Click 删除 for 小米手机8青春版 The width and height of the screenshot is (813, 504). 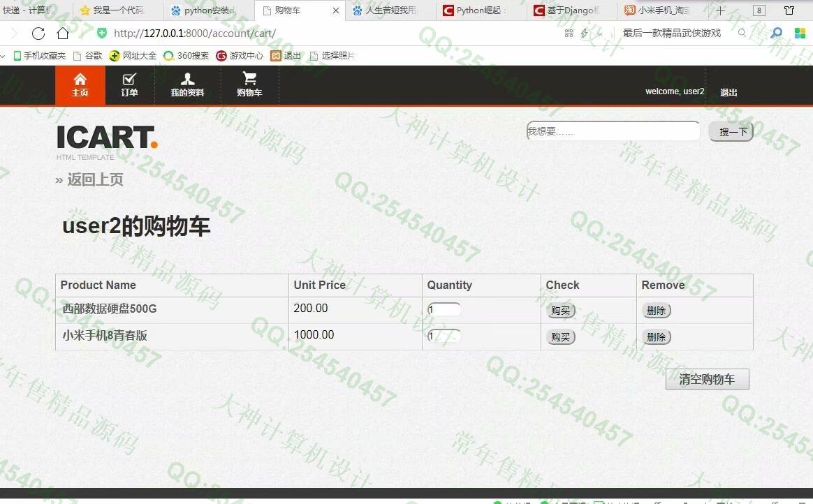(657, 336)
